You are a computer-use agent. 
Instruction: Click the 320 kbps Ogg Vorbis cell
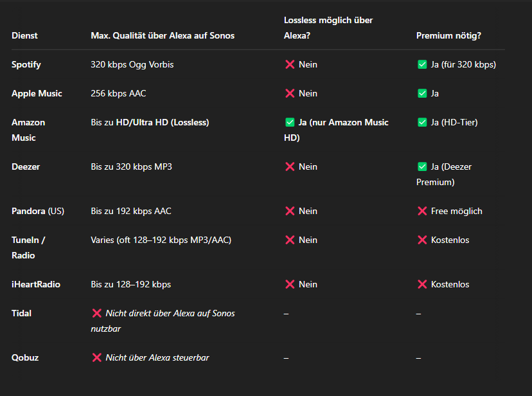click(x=132, y=64)
